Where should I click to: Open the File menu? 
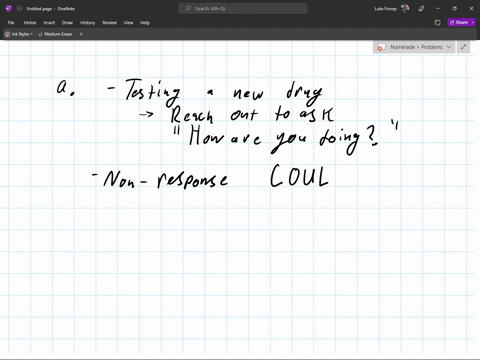[11, 23]
